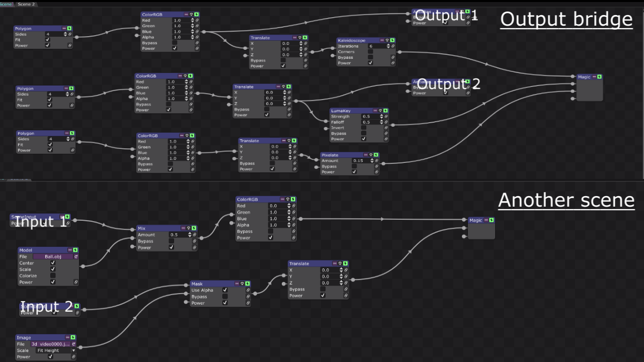
Task: Toggle Power checkbox in Image node
Action: [50, 357]
